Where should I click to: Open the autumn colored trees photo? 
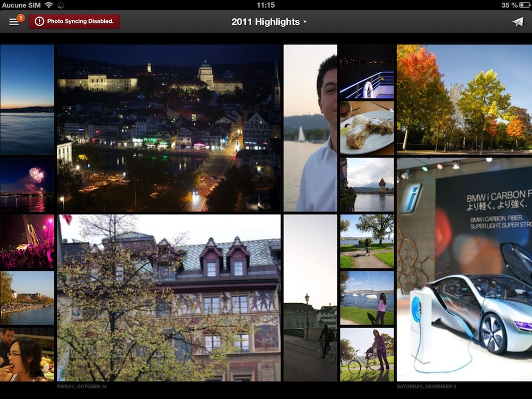[464, 100]
